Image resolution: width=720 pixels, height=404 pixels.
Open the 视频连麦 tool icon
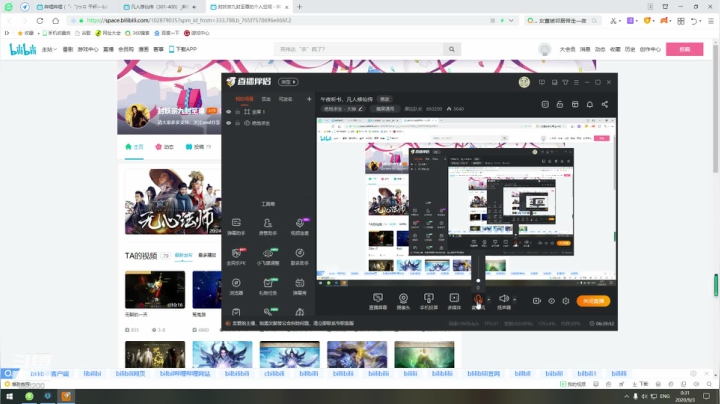coord(299,226)
